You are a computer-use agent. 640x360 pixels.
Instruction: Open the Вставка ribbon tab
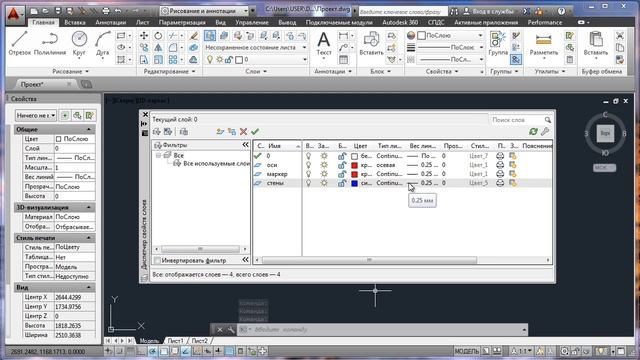(x=75, y=22)
